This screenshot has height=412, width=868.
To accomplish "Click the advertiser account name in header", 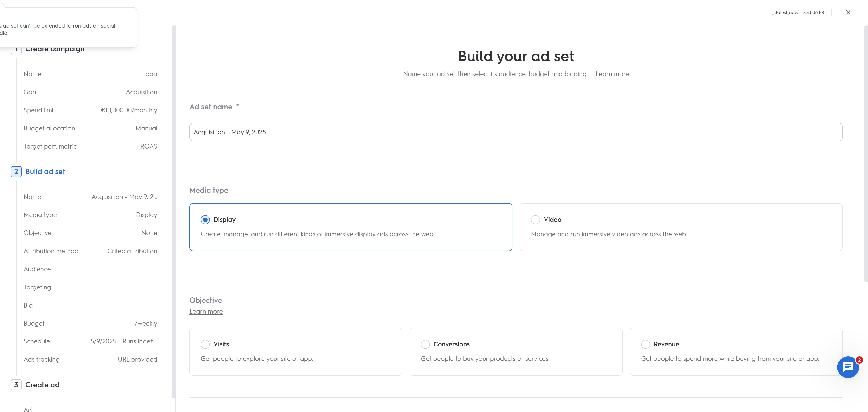I will pos(797,12).
